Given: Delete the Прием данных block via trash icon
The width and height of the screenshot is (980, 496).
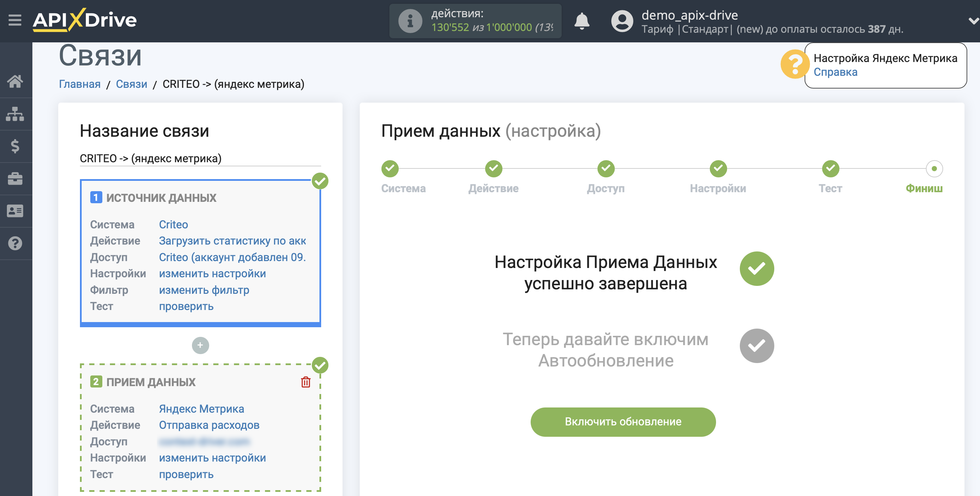Looking at the screenshot, I should pos(306,382).
